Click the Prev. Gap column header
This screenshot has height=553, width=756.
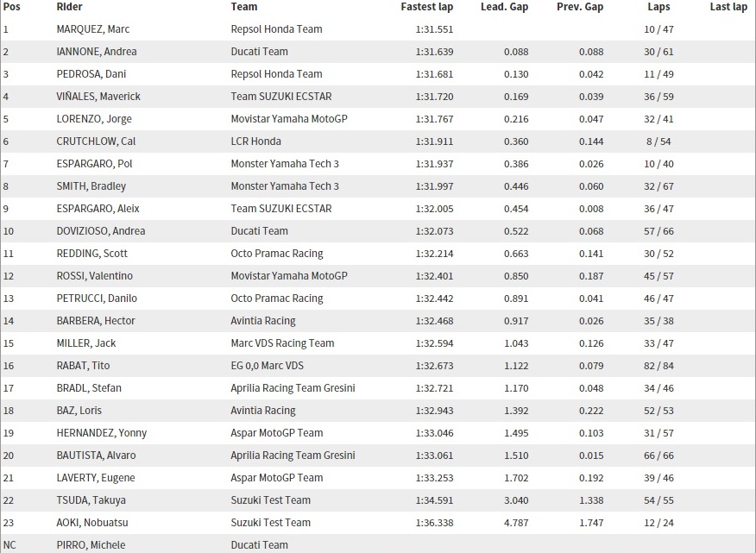[x=578, y=7]
